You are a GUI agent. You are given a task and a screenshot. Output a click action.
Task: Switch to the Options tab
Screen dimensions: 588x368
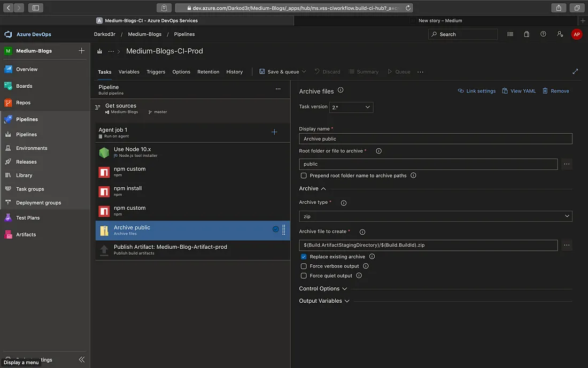181,72
